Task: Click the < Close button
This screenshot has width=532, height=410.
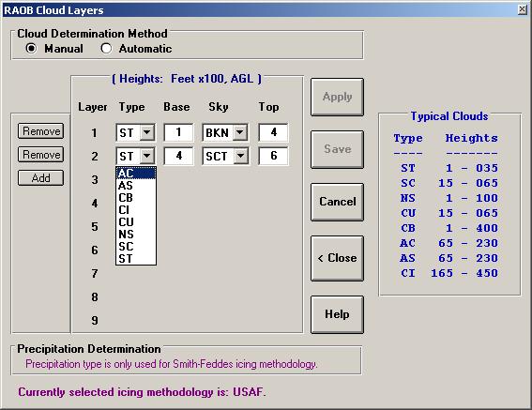Action: tap(337, 258)
